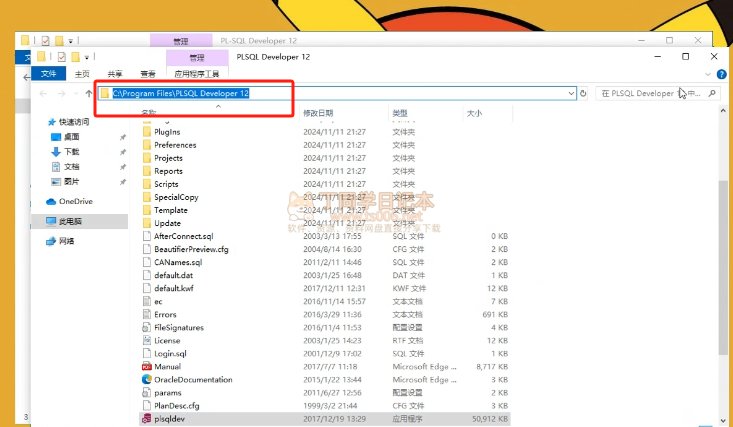
Task: Click the new folder quick access icon
Action: tap(75, 57)
